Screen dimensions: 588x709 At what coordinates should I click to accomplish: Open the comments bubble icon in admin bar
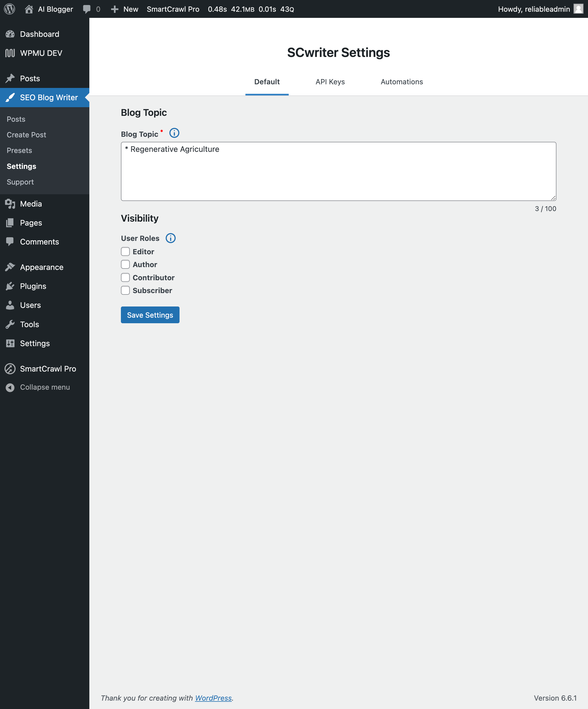87,9
